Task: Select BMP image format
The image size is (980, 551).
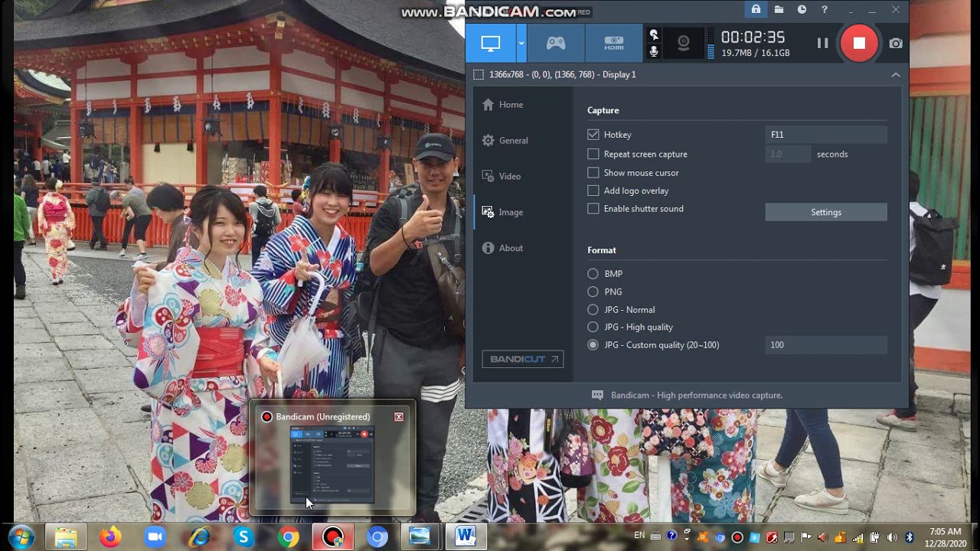Action: (593, 274)
